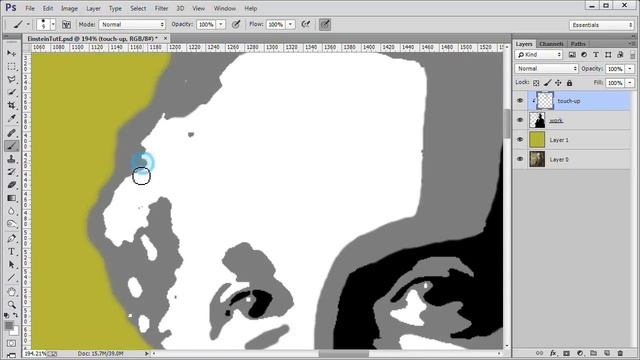
Task: Select the History Brush tool
Action: (x=11, y=172)
